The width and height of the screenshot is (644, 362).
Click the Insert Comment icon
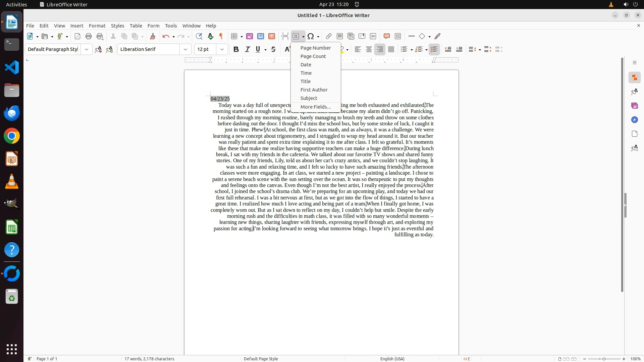tap(386, 36)
